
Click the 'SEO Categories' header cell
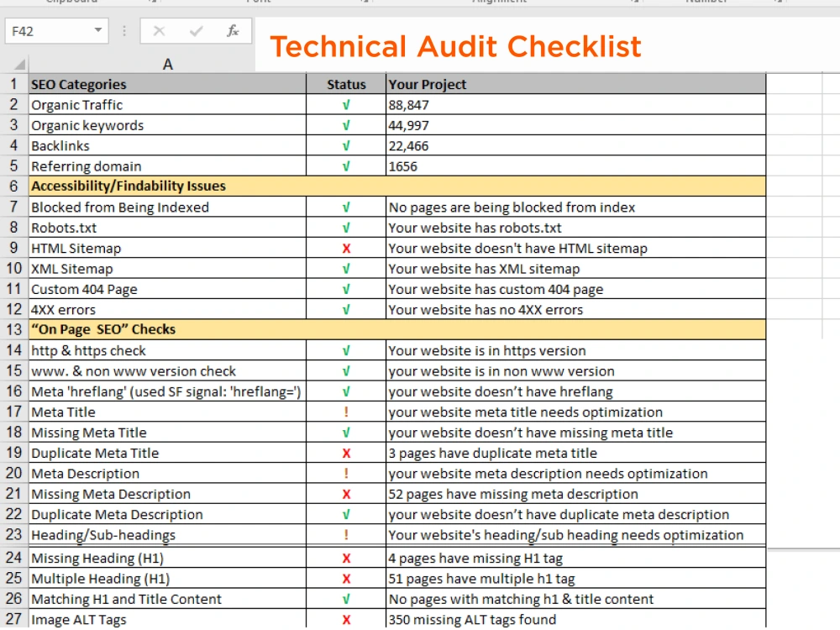point(168,84)
